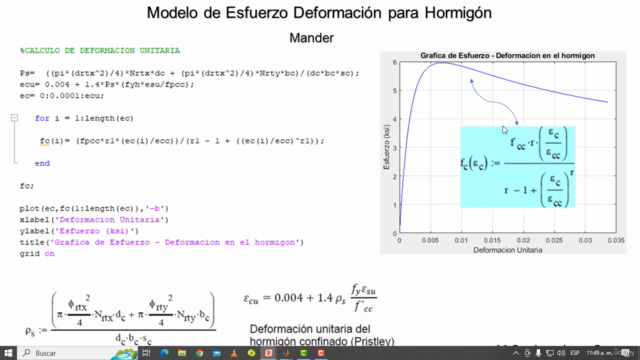Screen dimensions: 640x360
Task: Open Google Chrome from the taskbar
Action: [x=199, y=353]
